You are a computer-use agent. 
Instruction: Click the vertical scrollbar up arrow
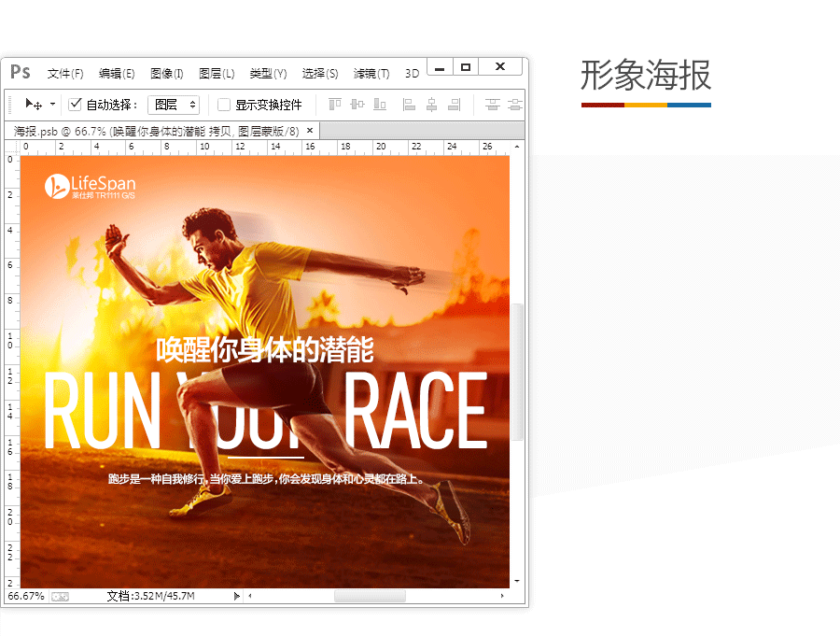click(x=517, y=147)
